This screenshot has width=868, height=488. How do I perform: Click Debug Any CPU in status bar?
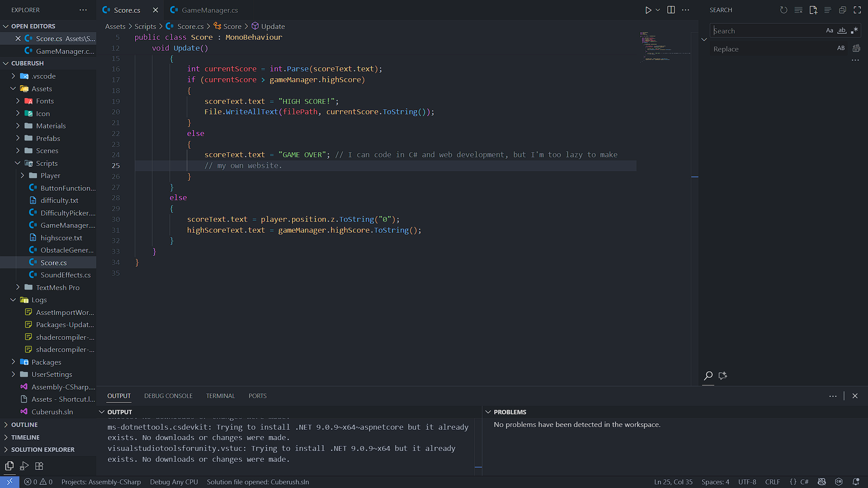tap(174, 482)
